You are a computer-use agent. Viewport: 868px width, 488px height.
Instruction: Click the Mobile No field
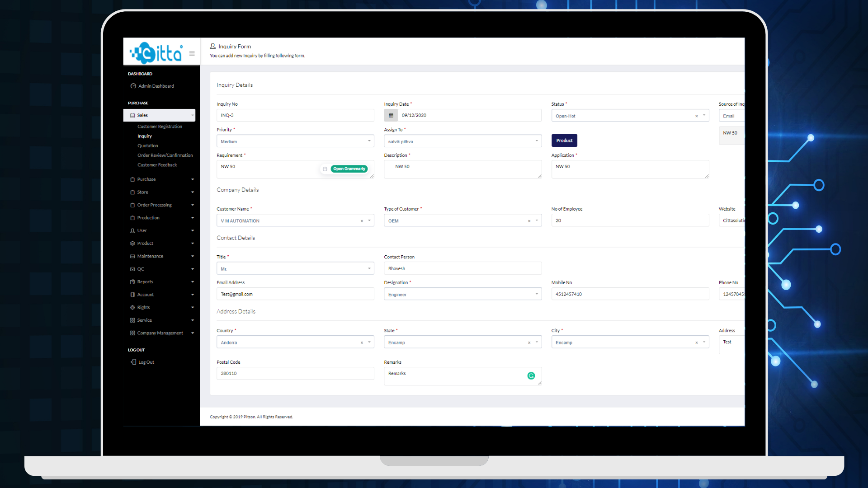click(x=630, y=294)
